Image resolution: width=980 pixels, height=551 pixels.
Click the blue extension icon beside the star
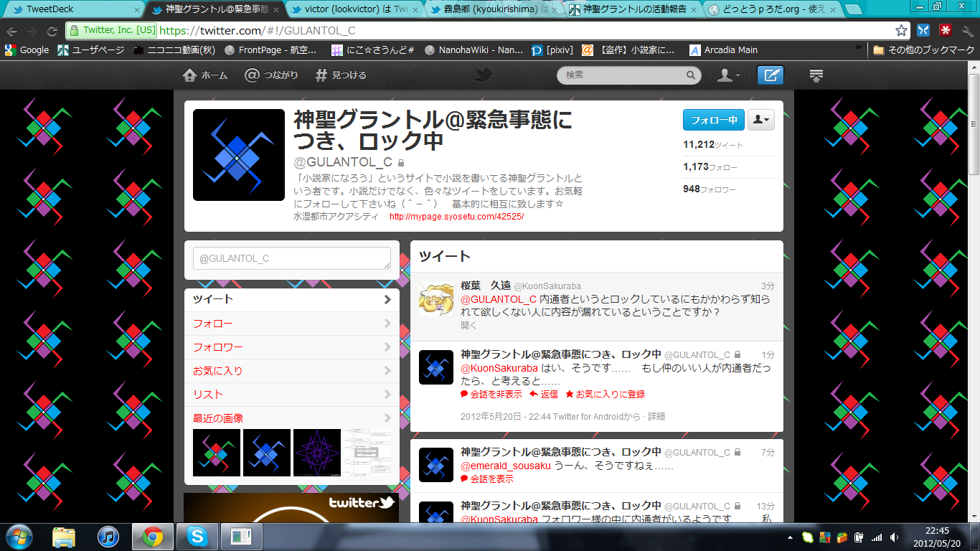click(x=923, y=31)
